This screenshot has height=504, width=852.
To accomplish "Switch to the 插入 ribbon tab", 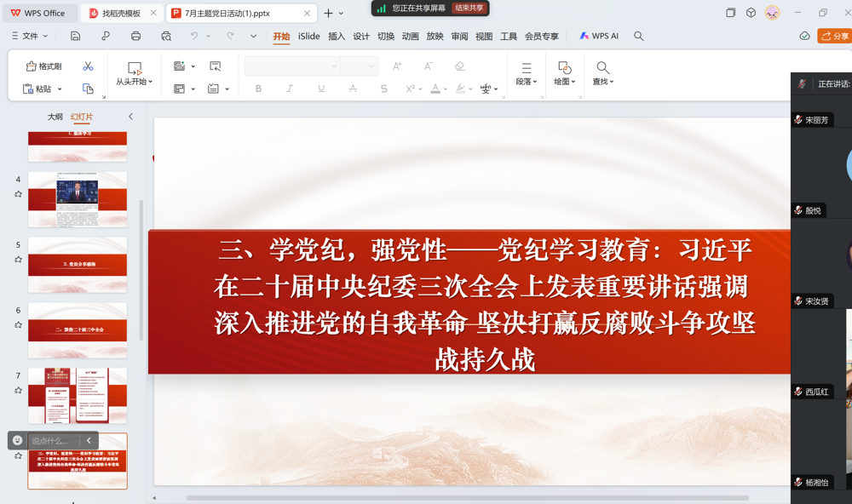I will click(x=336, y=36).
